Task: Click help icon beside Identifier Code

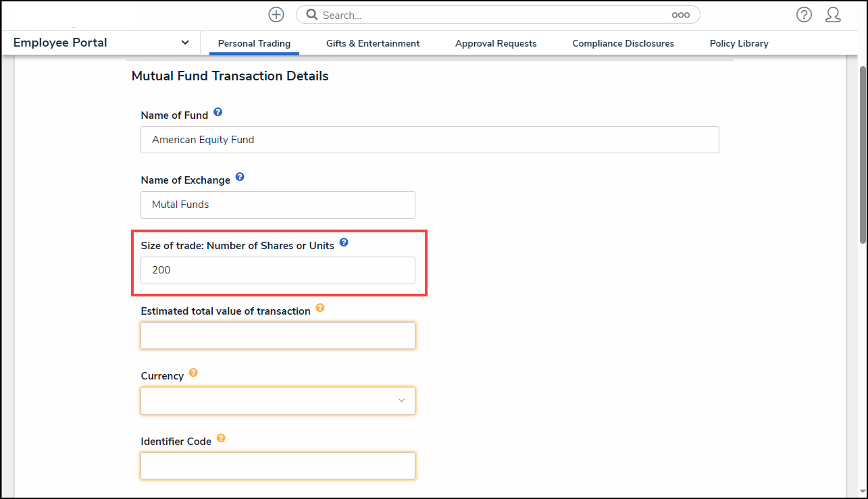Action: pos(221,438)
